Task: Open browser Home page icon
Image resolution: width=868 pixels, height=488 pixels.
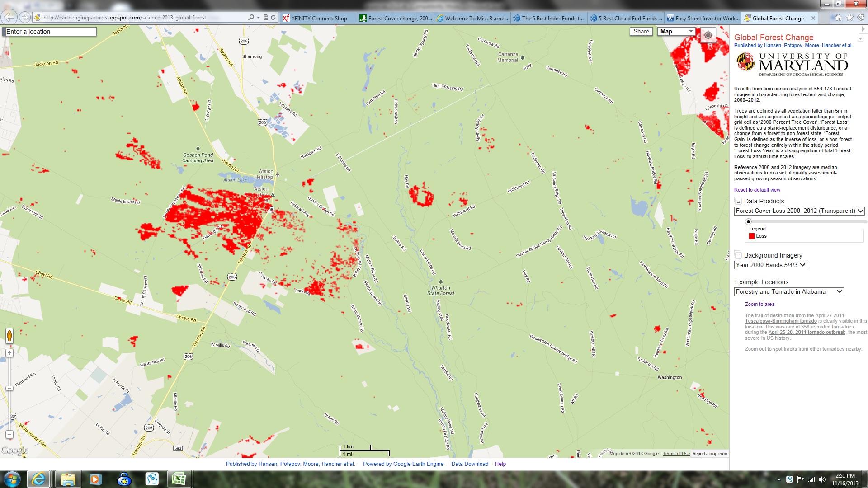Action: 838,18
